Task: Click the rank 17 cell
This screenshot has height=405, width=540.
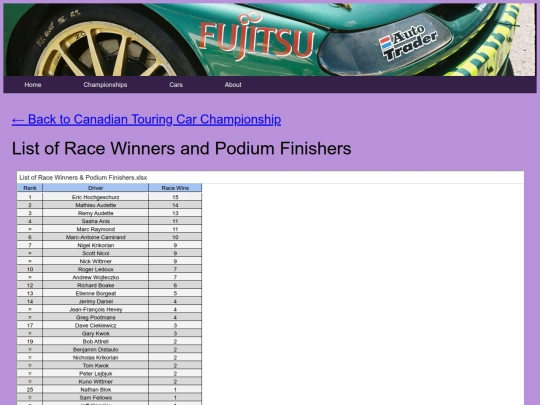Action: point(30,325)
